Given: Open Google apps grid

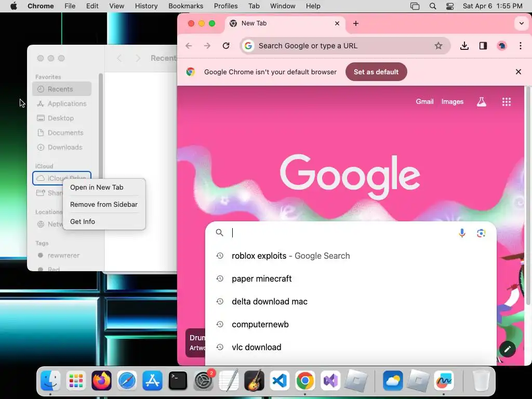Looking at the screenshot, I should (506, 102).
